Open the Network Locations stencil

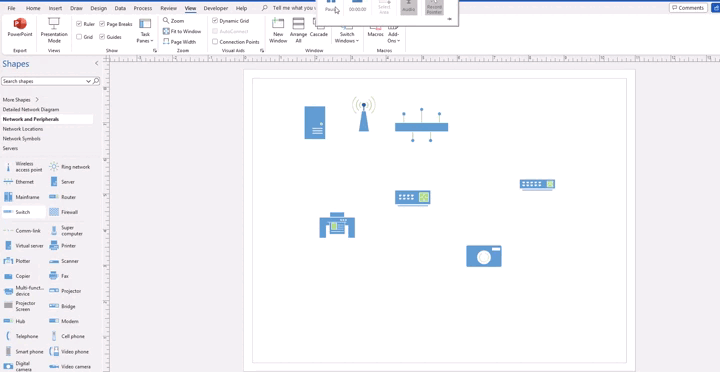(x=23, y=129)
